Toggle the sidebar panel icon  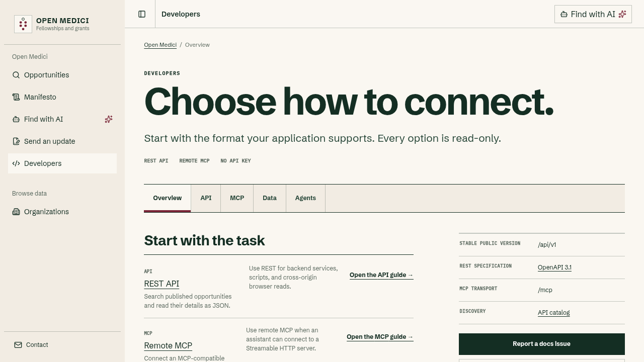tap(142, 14)
